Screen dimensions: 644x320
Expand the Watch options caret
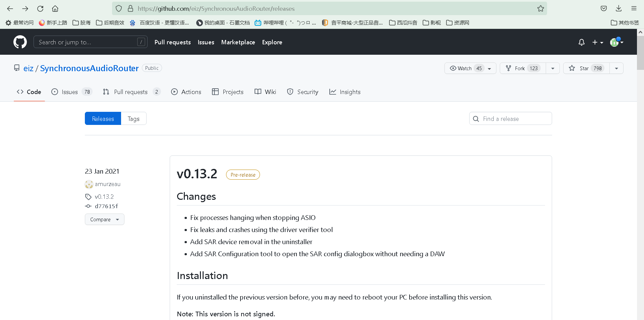click(490, 68)
